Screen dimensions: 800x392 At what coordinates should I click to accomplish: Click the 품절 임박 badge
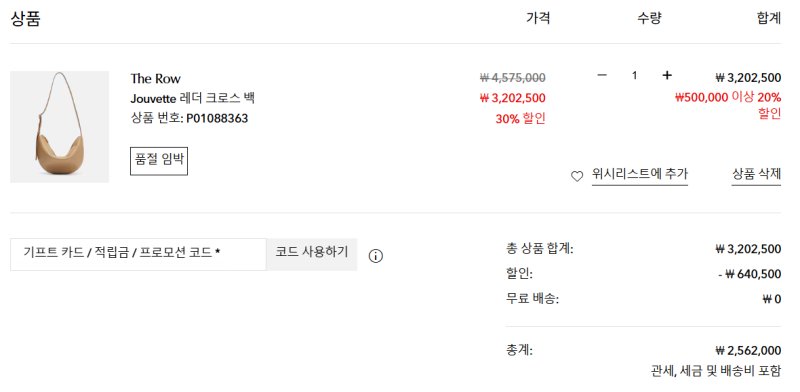(159, 160)
